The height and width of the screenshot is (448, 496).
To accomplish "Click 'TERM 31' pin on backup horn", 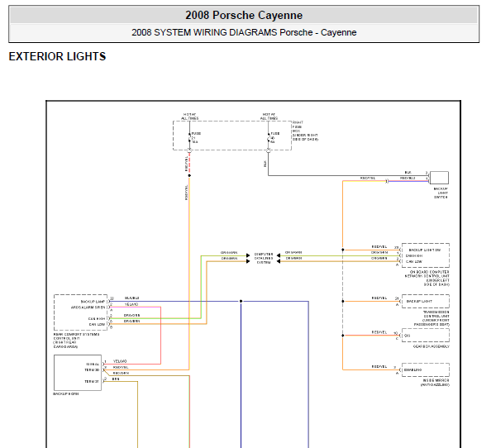I will coord(92,382).
